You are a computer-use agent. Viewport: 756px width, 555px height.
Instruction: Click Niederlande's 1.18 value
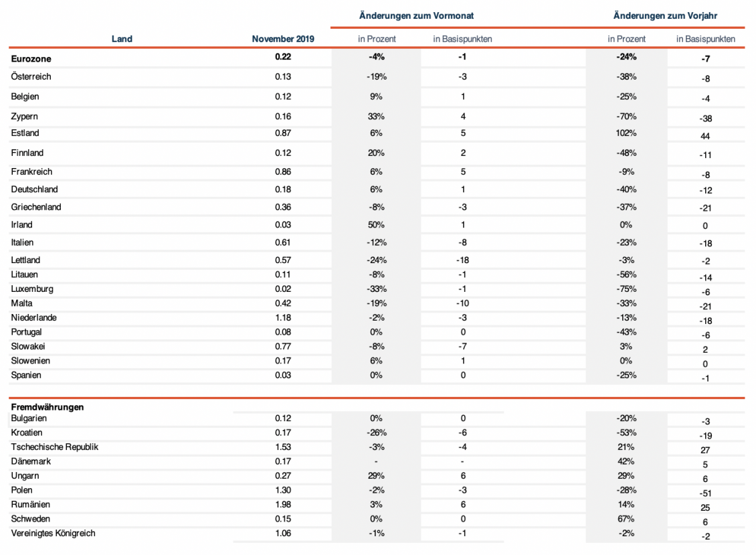pyautogui.click(x=283, y=317)
